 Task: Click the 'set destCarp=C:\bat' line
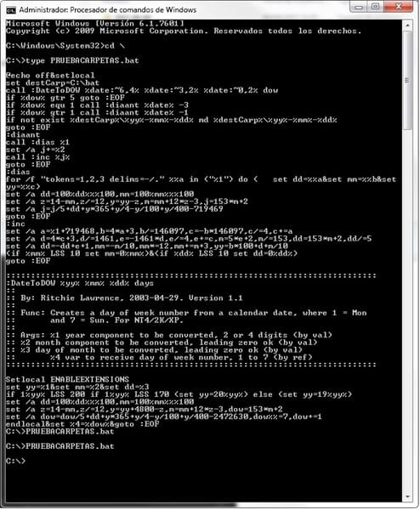click(53, 82)
